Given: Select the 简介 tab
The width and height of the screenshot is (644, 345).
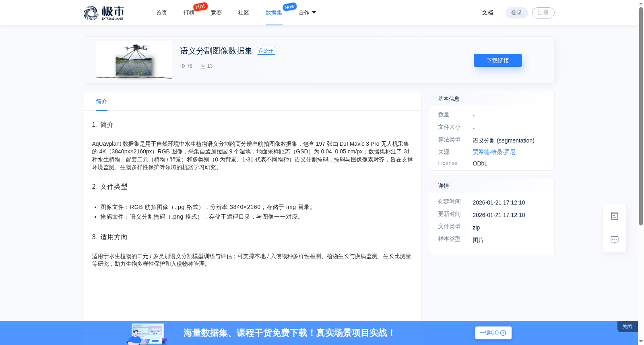Looking at the screenshot, I should pyautogui.click(x=101, y=102).
